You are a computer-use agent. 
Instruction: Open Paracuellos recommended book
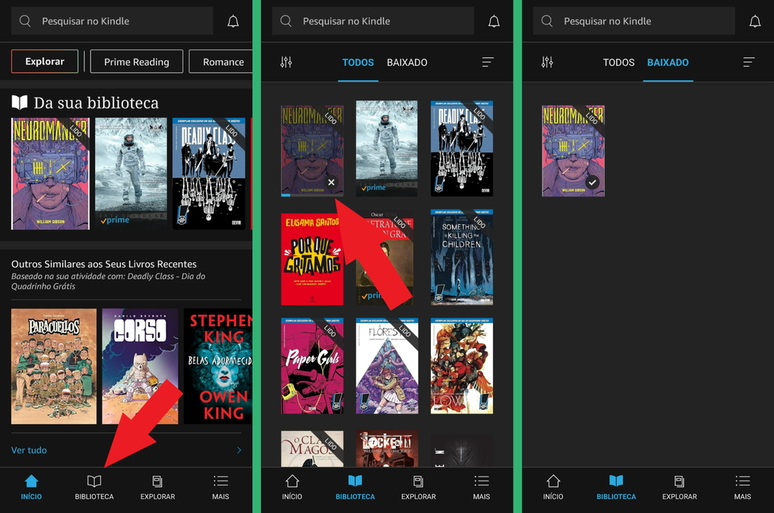54,366
